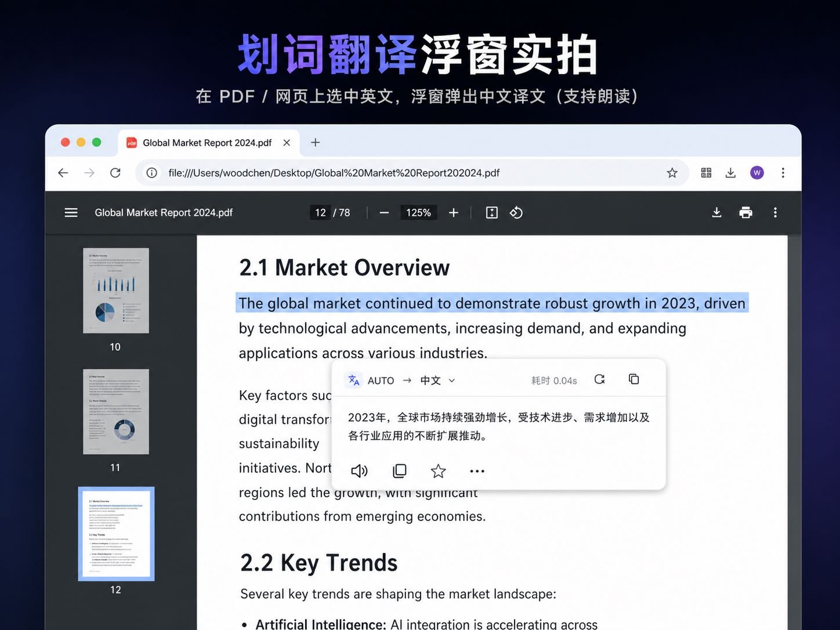Open Chrome's three-dot browser menu

pyautogui.click(x=783, y=172)
